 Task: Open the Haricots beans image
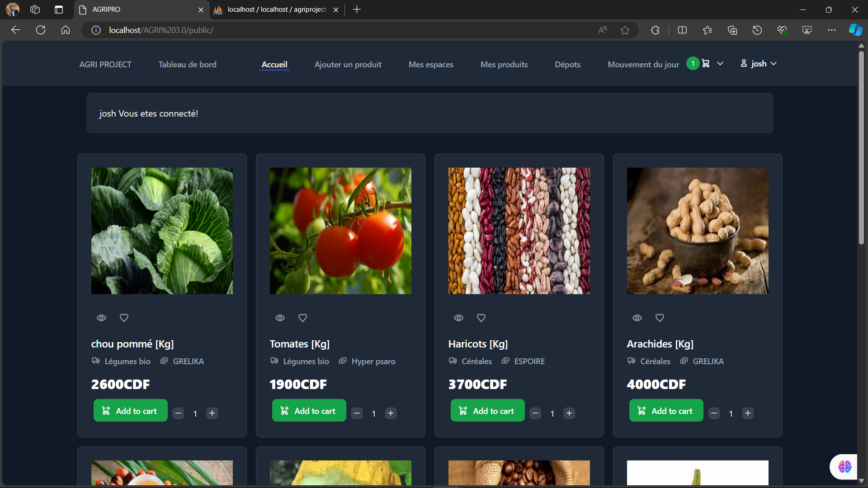519,231
